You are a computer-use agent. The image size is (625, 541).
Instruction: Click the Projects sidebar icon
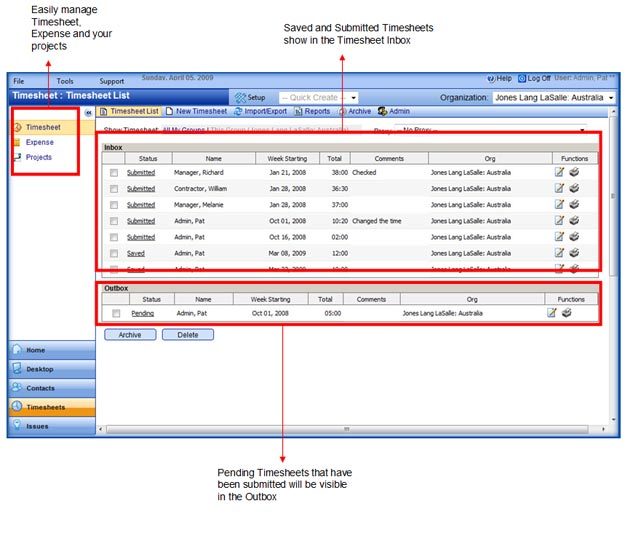18,157
